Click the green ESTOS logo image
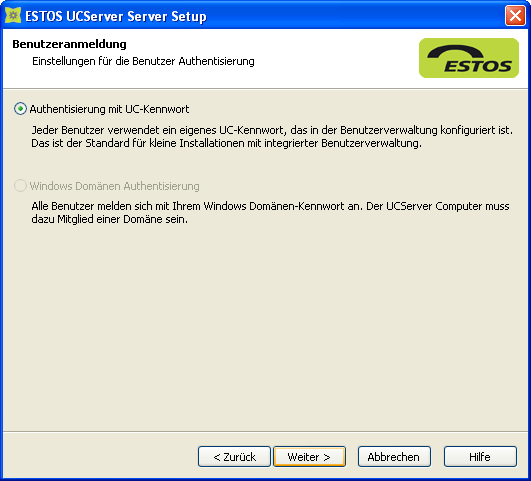 coord(469,58)
